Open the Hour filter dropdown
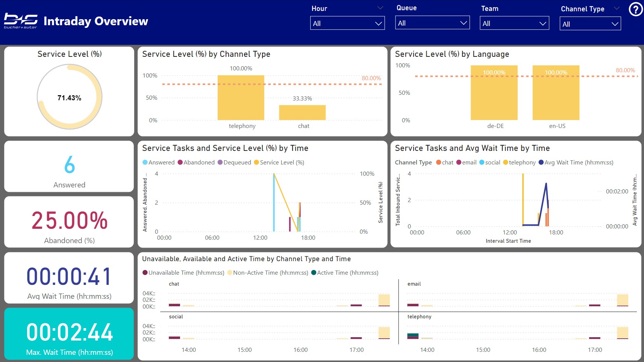This screenshot has height=362, width=644. 347,23
